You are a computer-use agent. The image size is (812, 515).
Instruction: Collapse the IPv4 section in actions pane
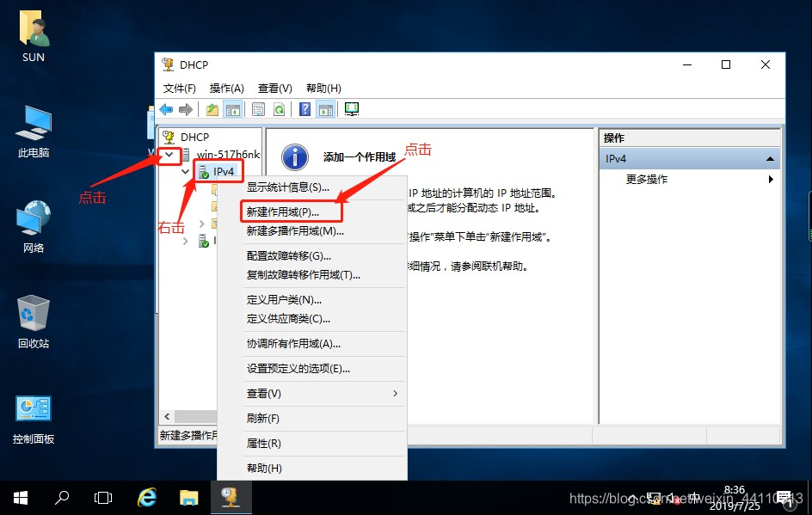[770, 159]
